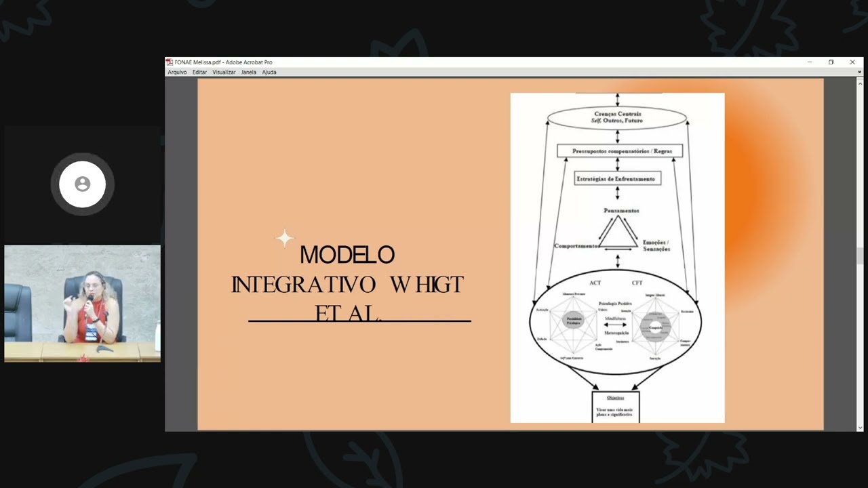Viewport: 868px width, 488px height.
Task: Click the 'INTEGRATIVO WHIGT' line on the slide
Action: tap(347, 285)
